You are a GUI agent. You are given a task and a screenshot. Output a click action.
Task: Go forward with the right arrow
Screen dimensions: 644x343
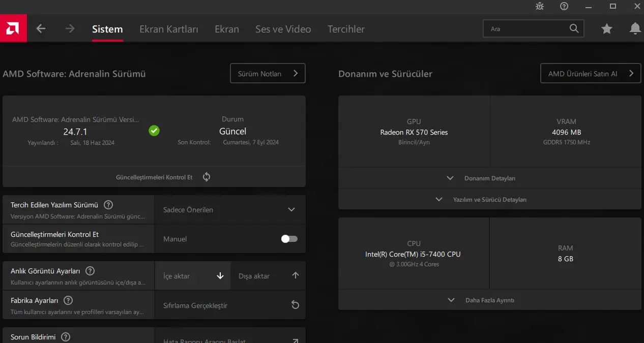click(x=70, y=29)
